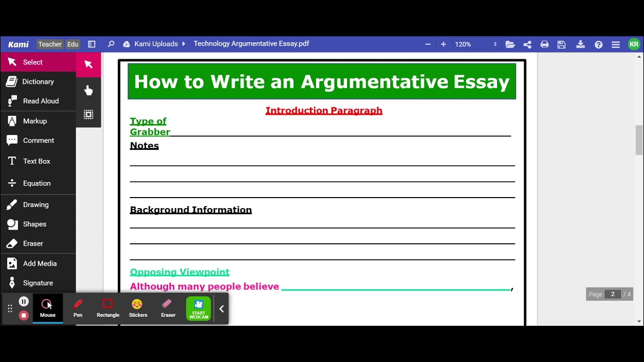This screenshot has height=362, width=644.
Task: Open the Shapes tool
Action: pyautogui.click(x=38, y=224)
